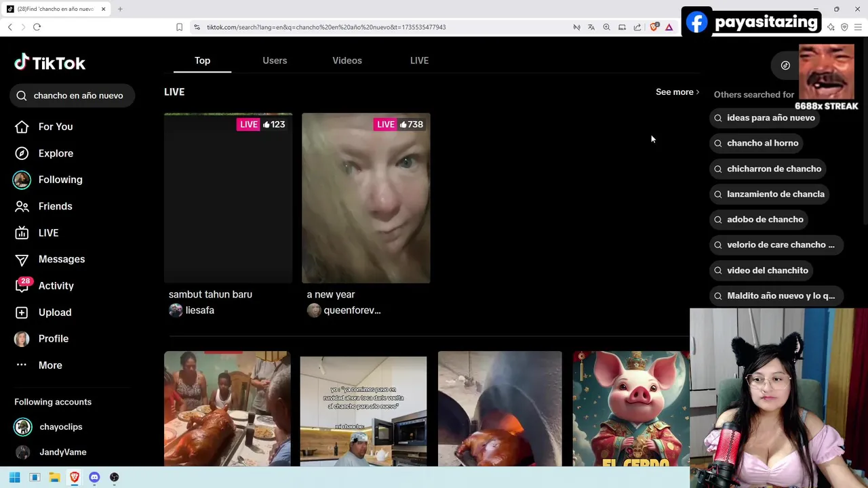Image resolution: width=868 pixels, height=488 pixels.
Task: Switch to the Videos tab
Action: [347, 60]
